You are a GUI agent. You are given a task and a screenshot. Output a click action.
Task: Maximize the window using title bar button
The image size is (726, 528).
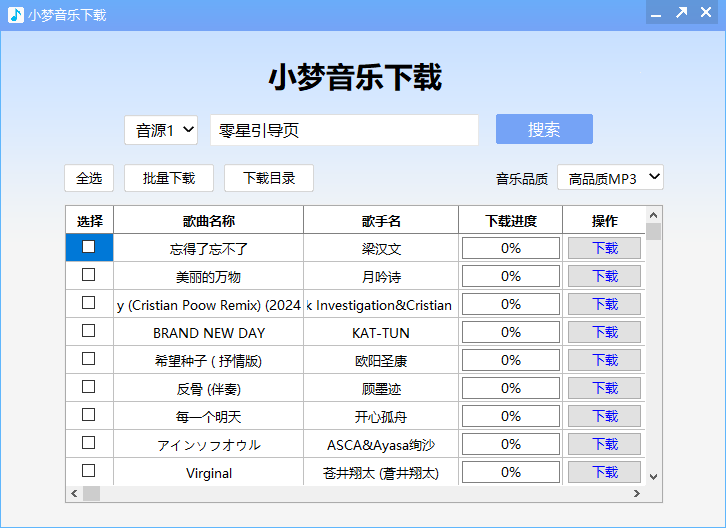point(681,13)
